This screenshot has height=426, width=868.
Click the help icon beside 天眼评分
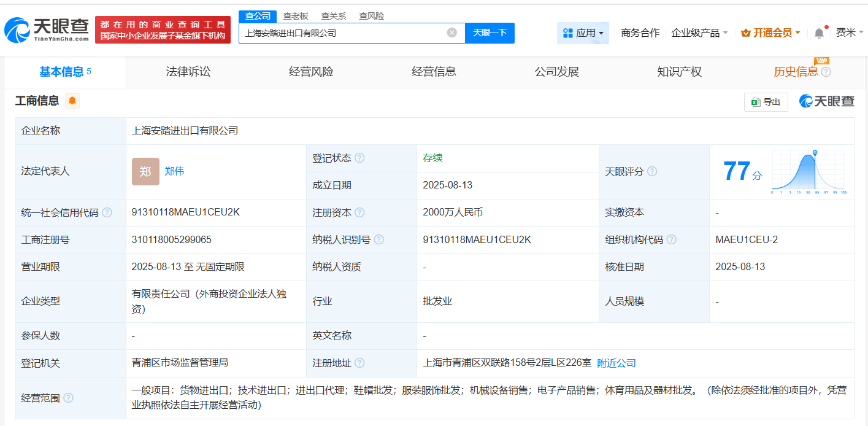tap(653, 171)
